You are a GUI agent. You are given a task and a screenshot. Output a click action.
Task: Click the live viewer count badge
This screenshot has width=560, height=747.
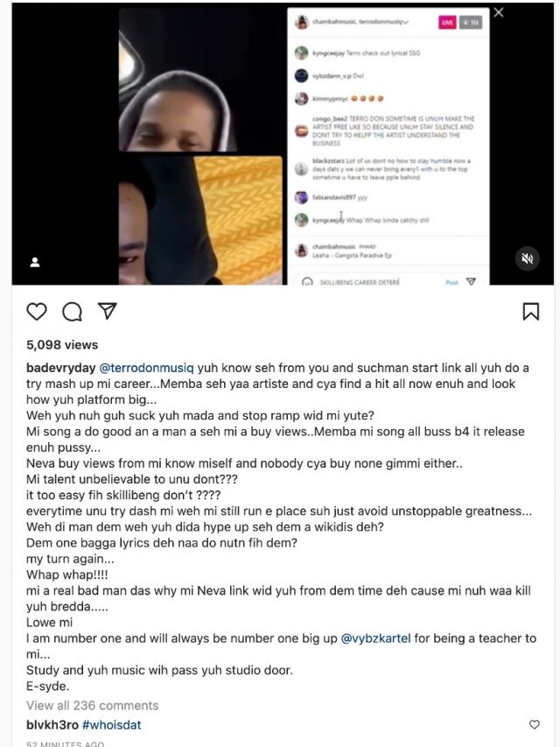[471, 23]
